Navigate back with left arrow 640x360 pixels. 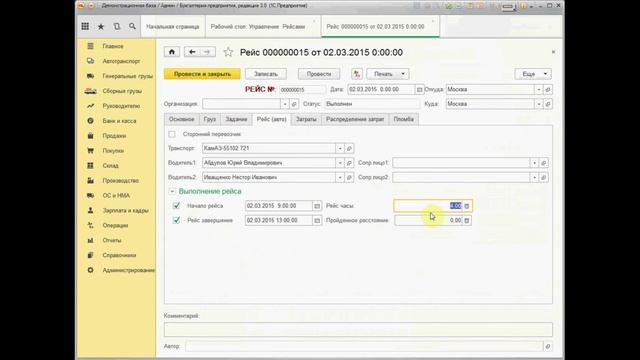pyautogui.click(x=192, y=52)
